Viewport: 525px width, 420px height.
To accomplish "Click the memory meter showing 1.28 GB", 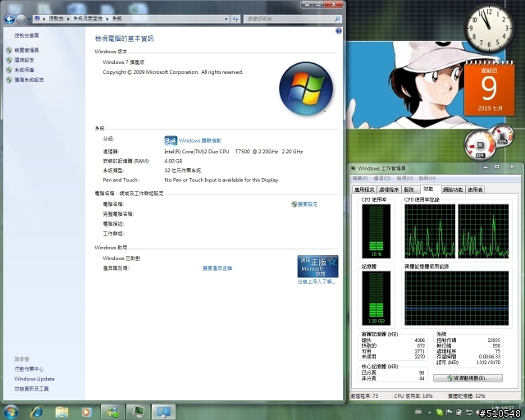I will pos(376,298).
